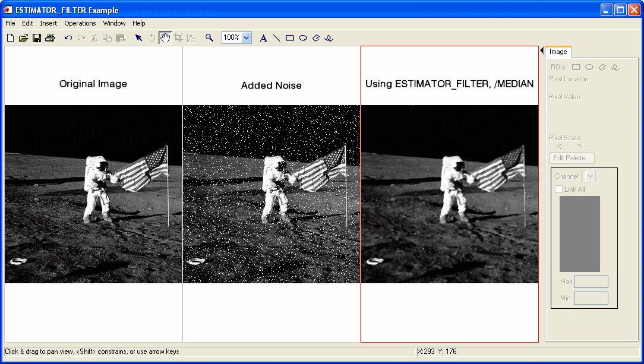
Task: Undo the last action
Action: (68, 38)
